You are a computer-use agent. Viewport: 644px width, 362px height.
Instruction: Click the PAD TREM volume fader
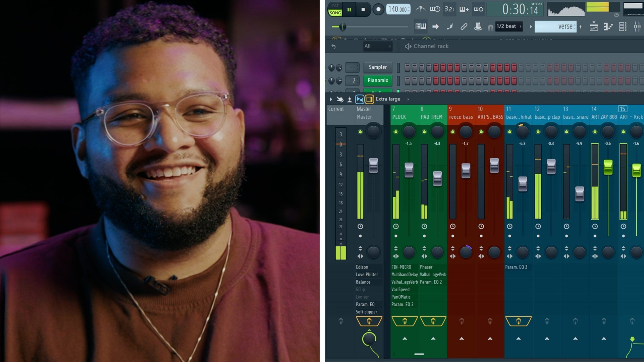437,178
